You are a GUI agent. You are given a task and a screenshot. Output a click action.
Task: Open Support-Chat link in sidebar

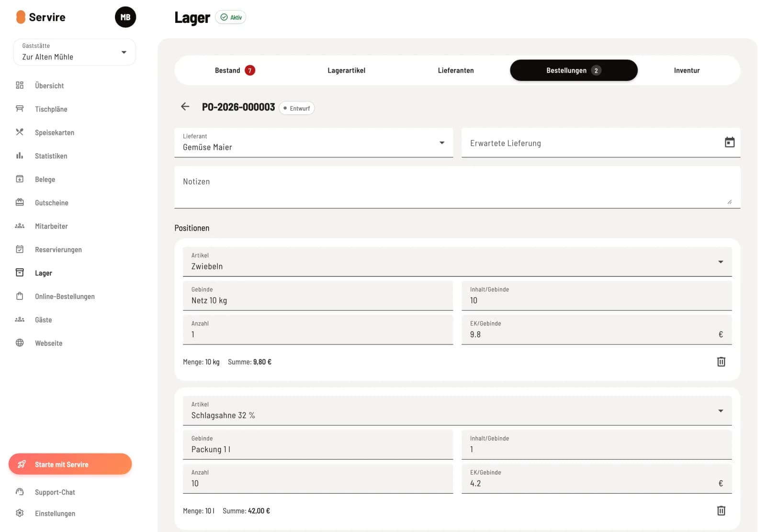(55, 492)
